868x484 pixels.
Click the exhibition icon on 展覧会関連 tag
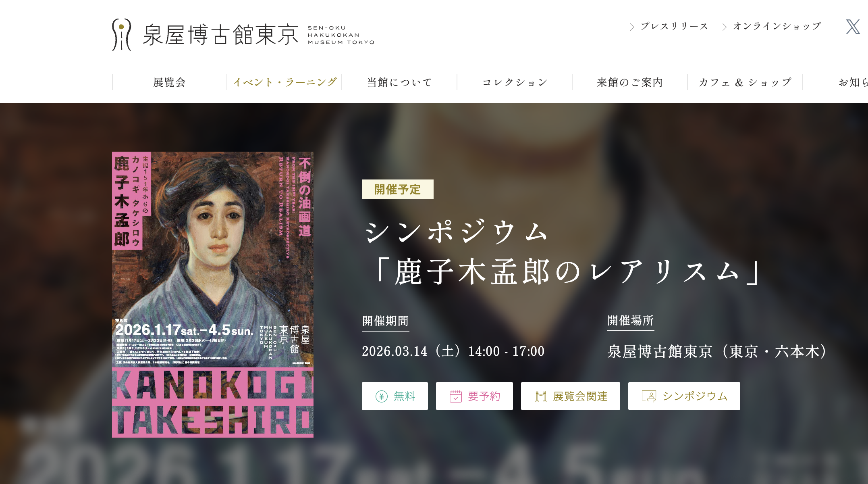pyautogui.click(x=541, y=396)
